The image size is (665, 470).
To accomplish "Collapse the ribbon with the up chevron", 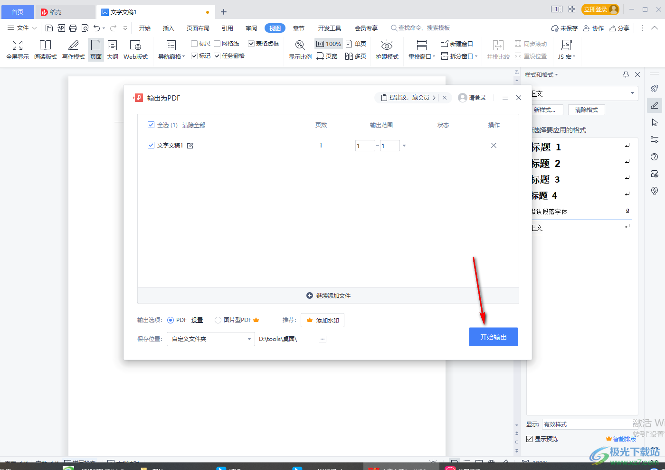I will pyautogui.click(x=655, y=28).
